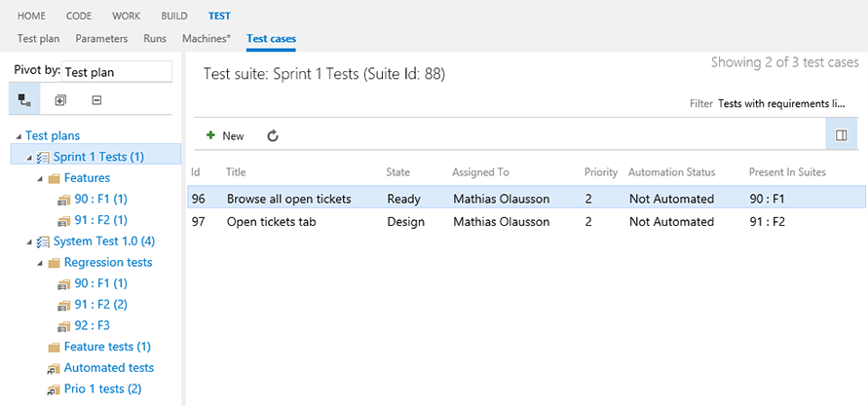Select System Test 1.0 (4) in tree

104,241
